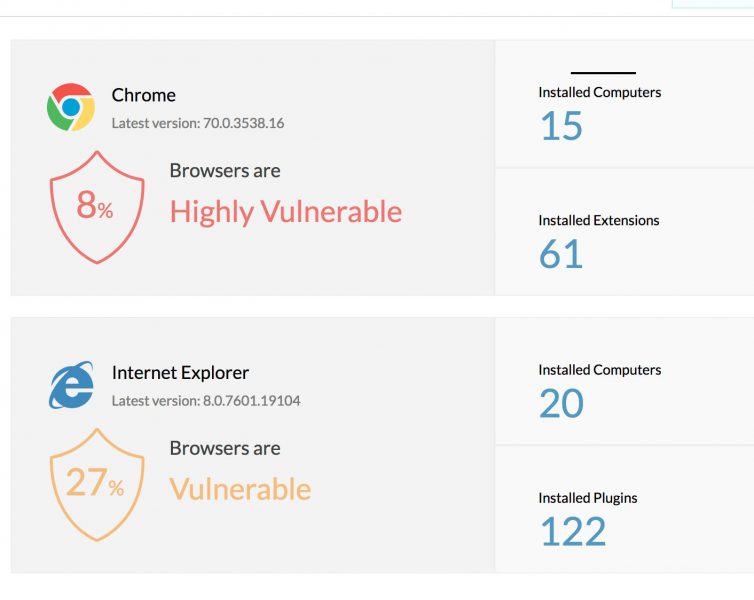Click the Chrome browser logo icon
The height and width of the screenshot is (600, 754).
pyautogui.click(x=71, y=107)
